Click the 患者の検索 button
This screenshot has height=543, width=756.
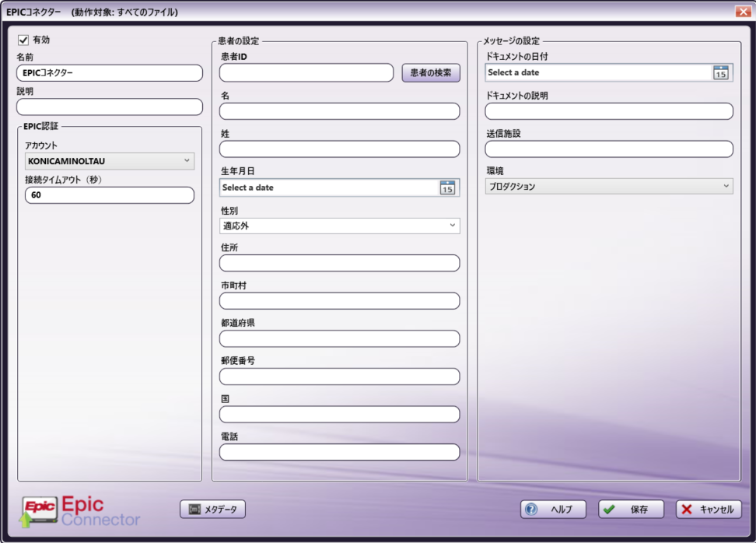[x=431, y=73]
